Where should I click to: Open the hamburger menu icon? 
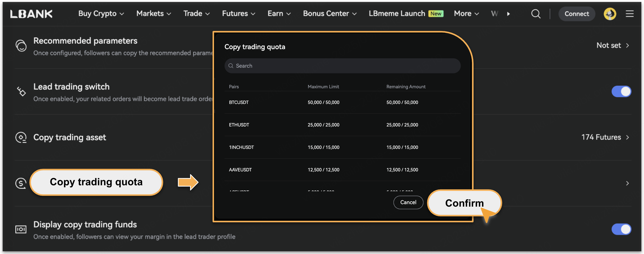pos(629,14)
